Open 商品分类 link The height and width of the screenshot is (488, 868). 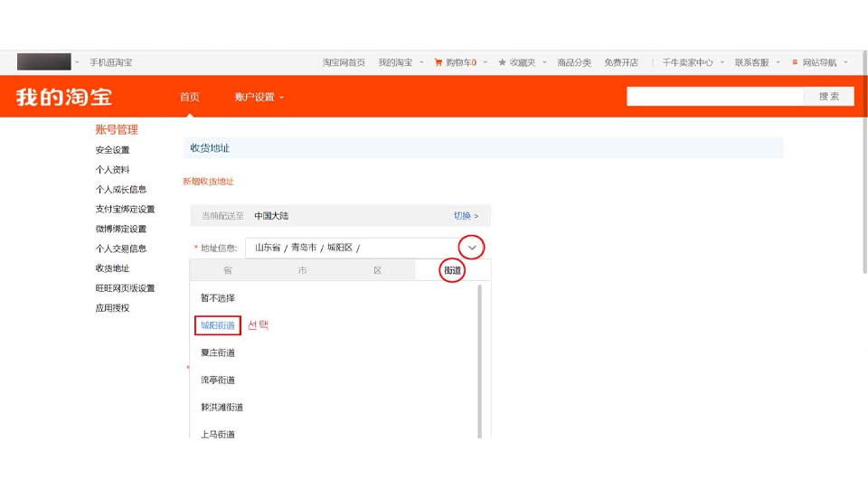tap(574, 62)
